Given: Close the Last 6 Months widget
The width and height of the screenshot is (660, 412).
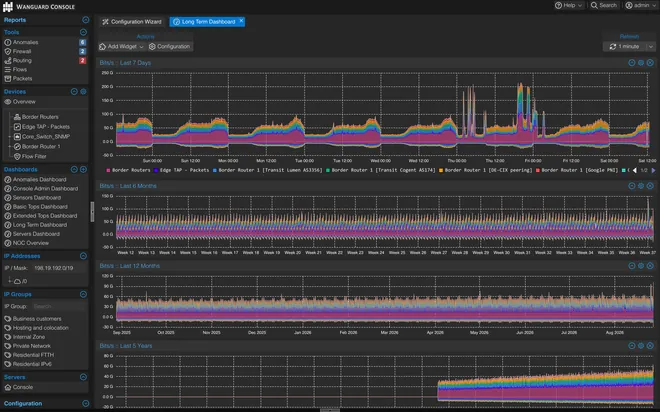Looking at the screenshot, I should tap(650, 186).
